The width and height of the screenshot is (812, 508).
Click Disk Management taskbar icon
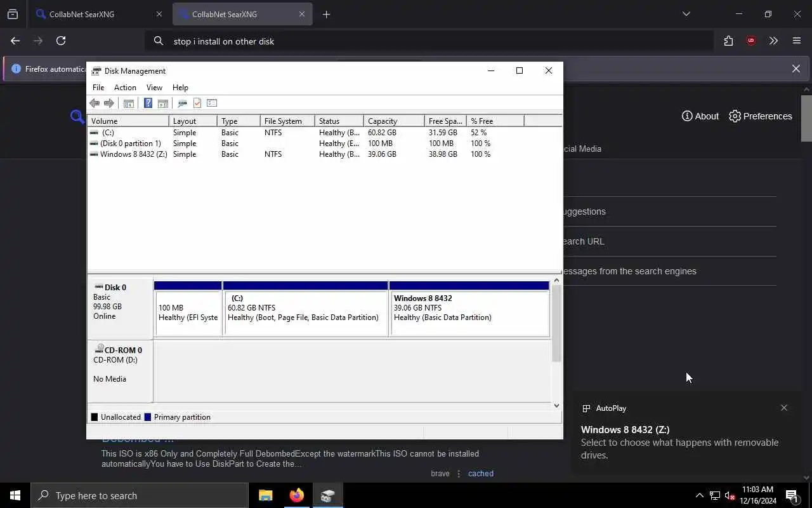[x=327, y=495]
